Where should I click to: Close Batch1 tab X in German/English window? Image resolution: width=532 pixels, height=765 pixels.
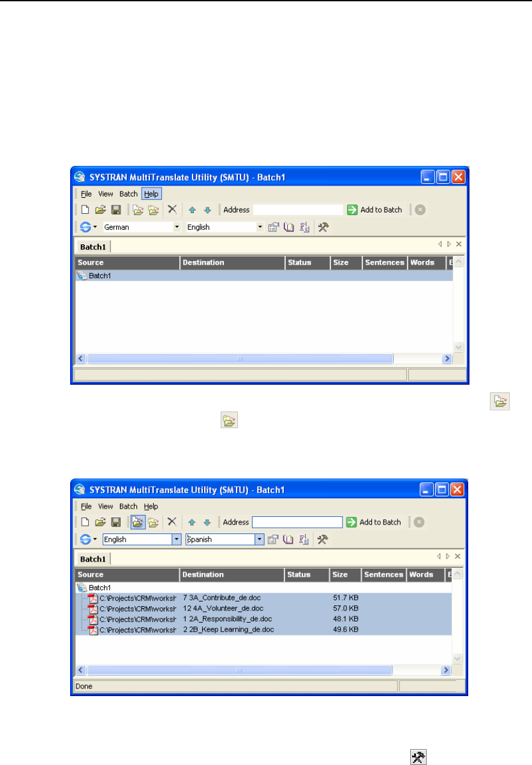pyautogui.click(x=459, y=244)
